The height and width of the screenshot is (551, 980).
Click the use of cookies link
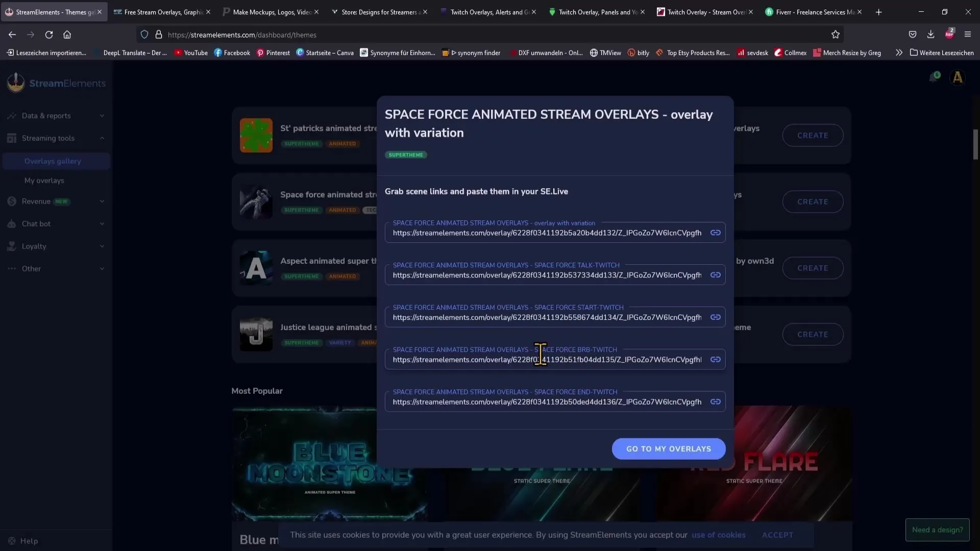(x=719, y=534)
